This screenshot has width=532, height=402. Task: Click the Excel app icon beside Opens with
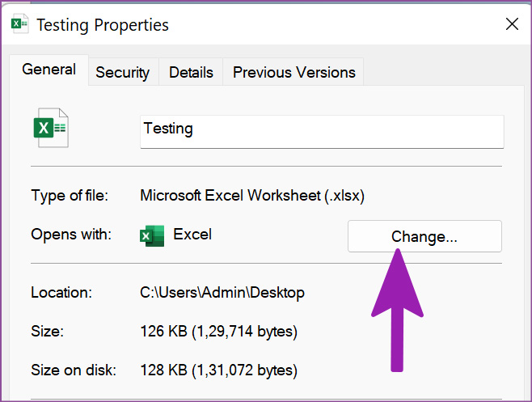(x=152, y=235)
